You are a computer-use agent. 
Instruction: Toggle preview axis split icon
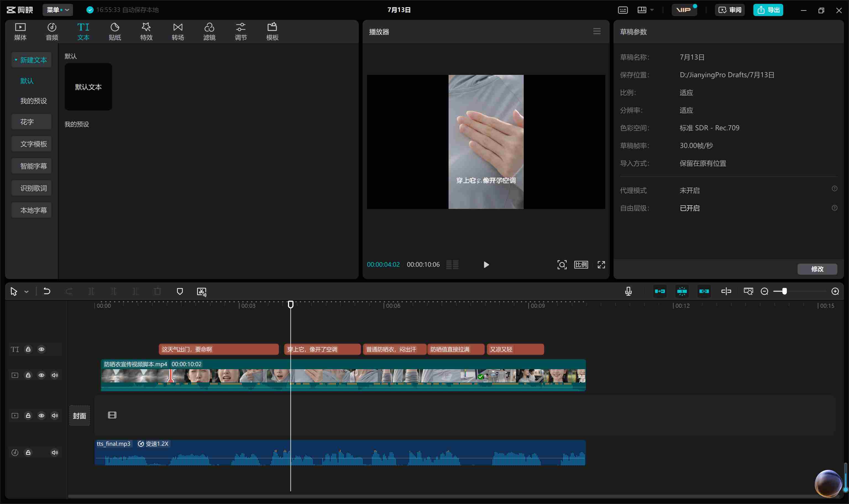(726, 291)
